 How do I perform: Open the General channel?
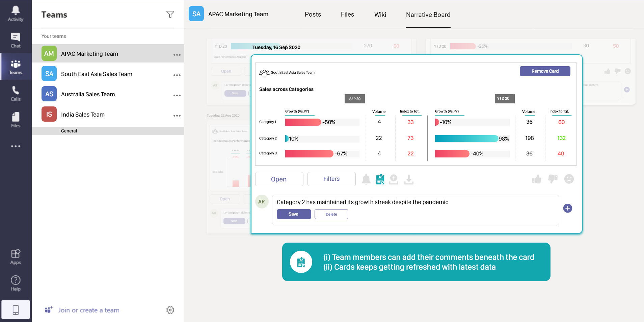point(108,131)
